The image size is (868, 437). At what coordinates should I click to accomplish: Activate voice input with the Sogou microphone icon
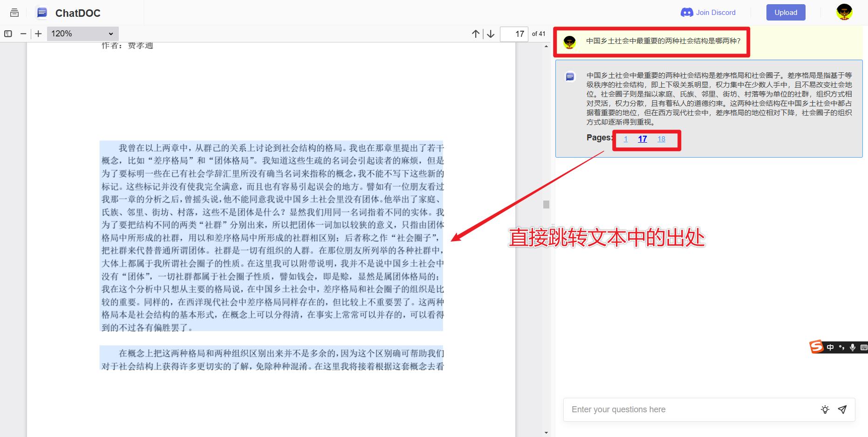(x=853, y=347)
